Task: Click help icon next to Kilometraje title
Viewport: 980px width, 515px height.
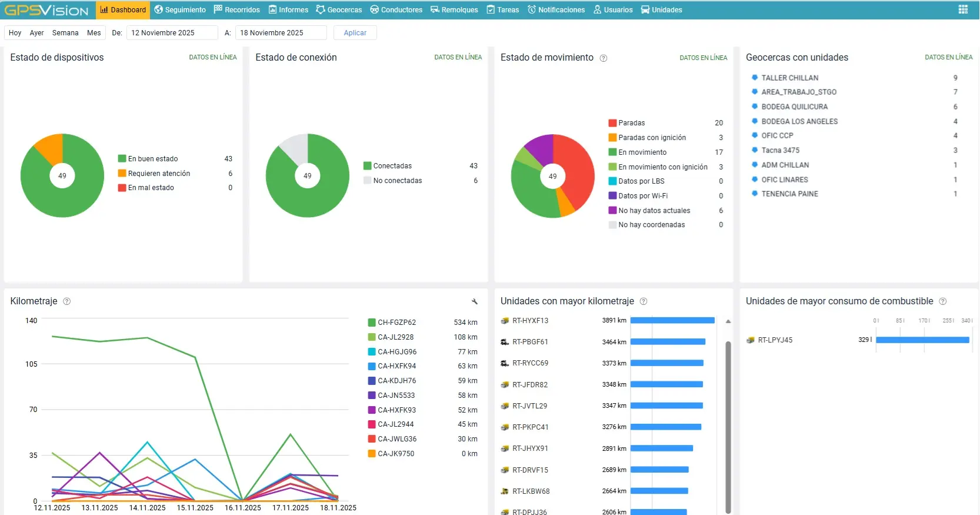Action: (67, 301)
